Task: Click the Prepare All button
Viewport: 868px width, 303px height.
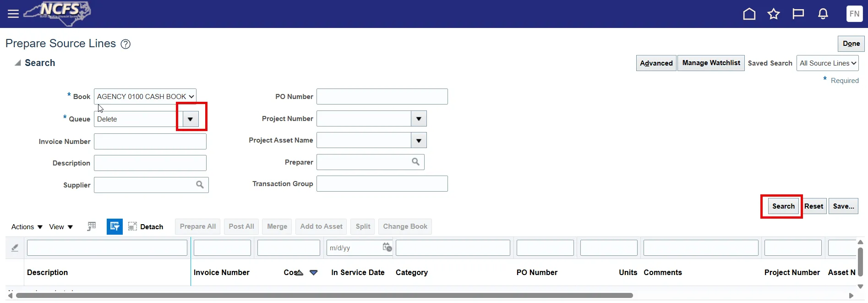Action: point(197,226)
